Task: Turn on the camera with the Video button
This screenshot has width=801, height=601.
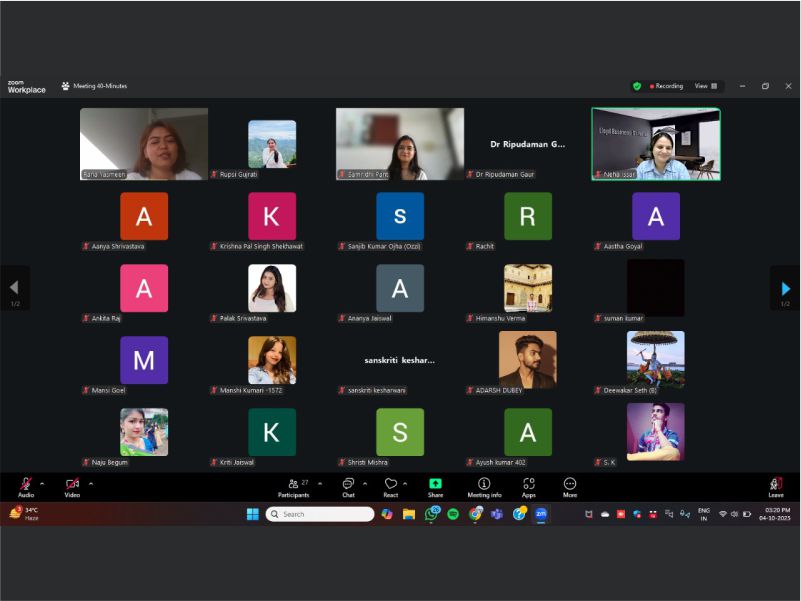Action: click(72, 485)
